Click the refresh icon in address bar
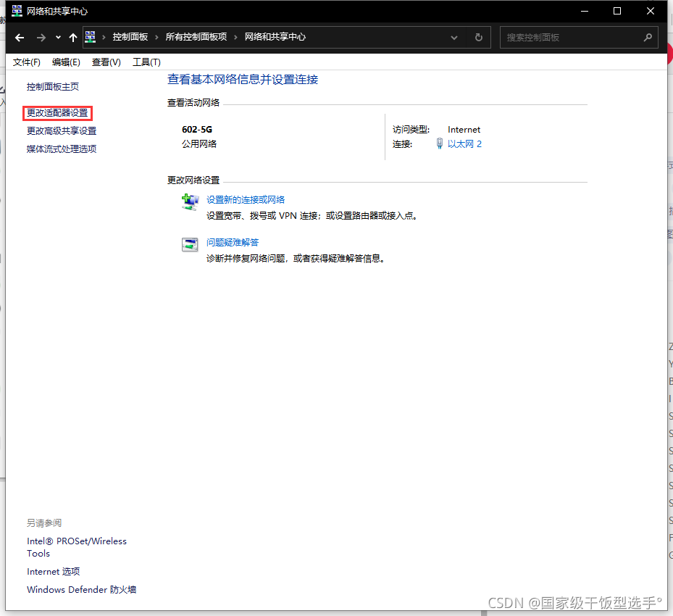673x616 pixels. pyautogui.click(x=478, y=37)
